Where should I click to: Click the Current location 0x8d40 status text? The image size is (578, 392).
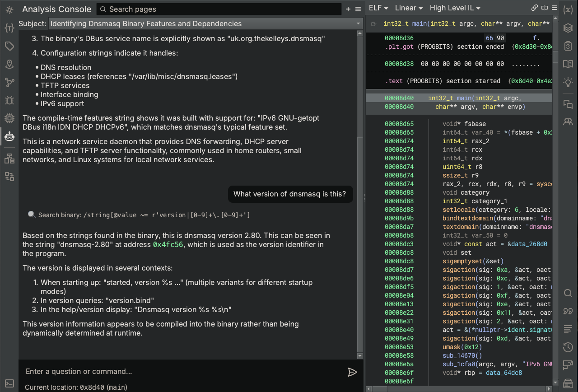(76, 387)
